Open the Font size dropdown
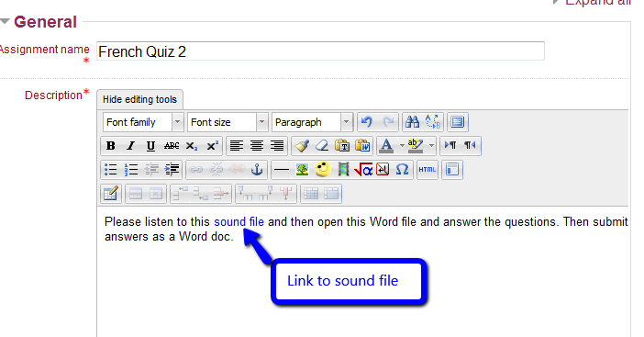Viewport: 644px width, 337px height. coord(228,122)
